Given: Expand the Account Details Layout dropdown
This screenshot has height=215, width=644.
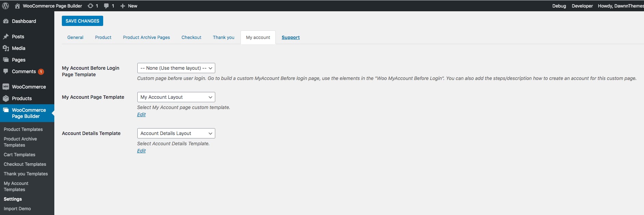Looking at the screenshot, I should click(x=176, y=133).
